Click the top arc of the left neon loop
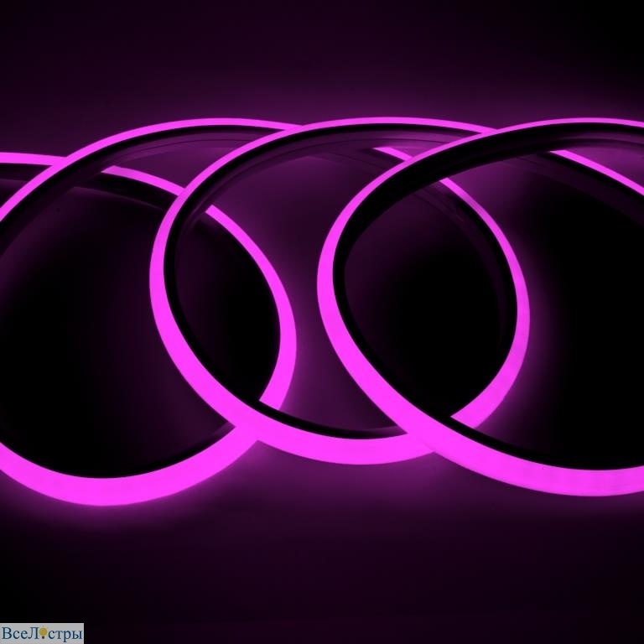This screenshot has width=644, height=644. pos(168,129)
